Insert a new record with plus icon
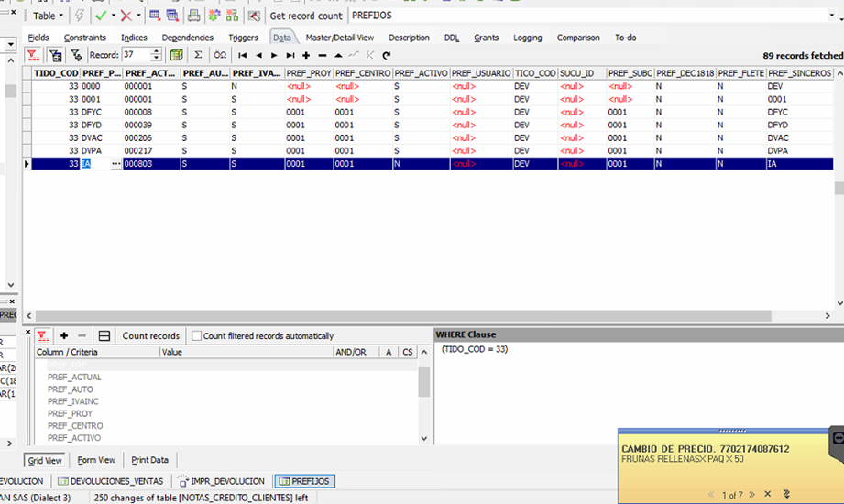 tap(306, 55)
